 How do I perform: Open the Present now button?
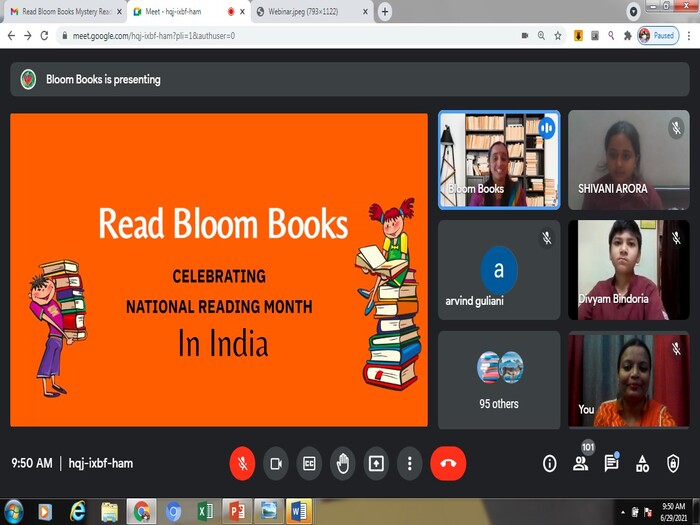pyautogui.click(x=376, y=463)
